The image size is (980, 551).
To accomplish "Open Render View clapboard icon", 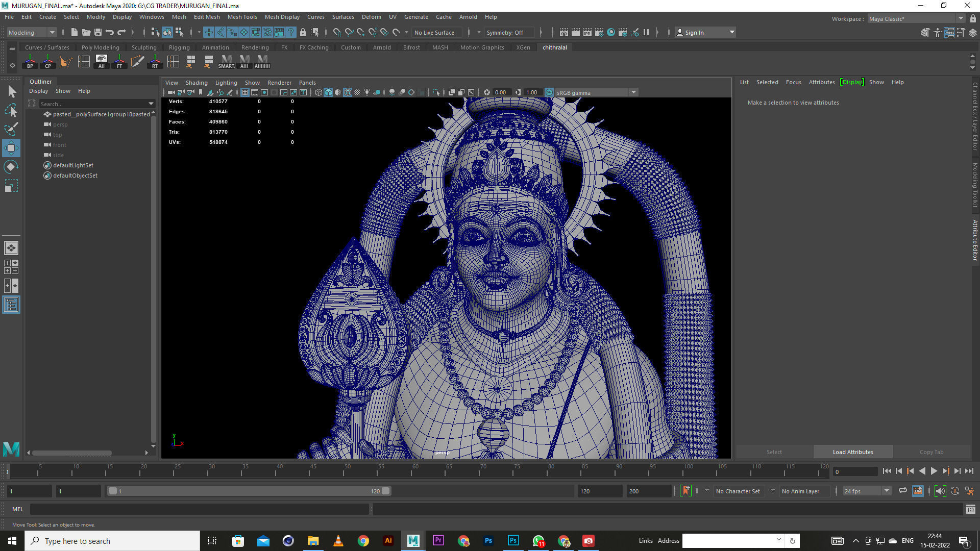I will pos(563,32).
